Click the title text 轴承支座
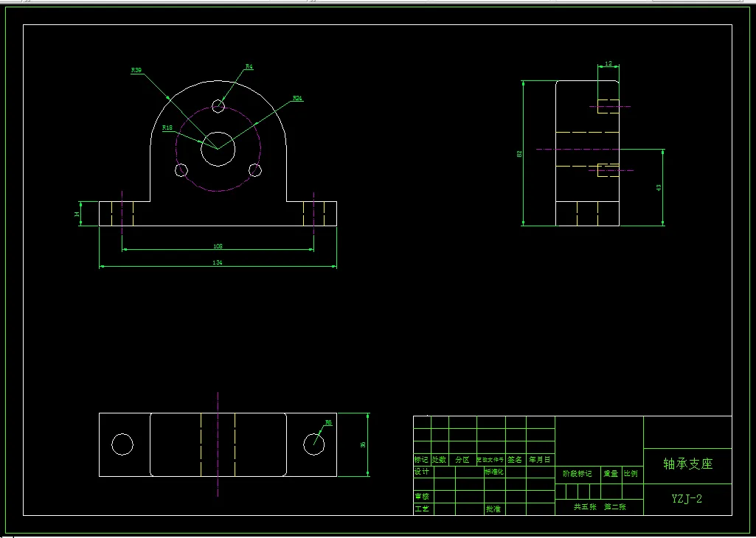Screen dimensions: 756x538 [688, 464]
